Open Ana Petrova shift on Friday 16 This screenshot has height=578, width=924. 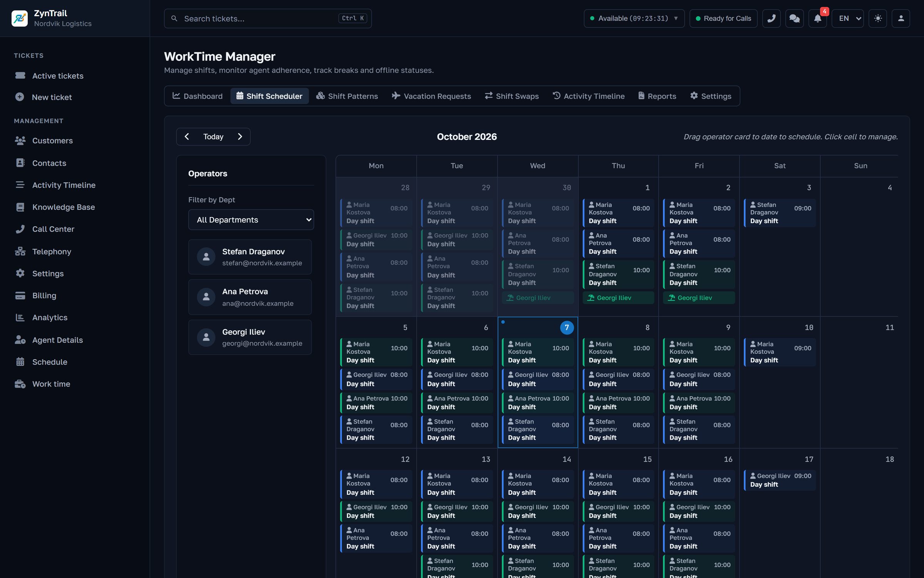[x=699, y=538]
